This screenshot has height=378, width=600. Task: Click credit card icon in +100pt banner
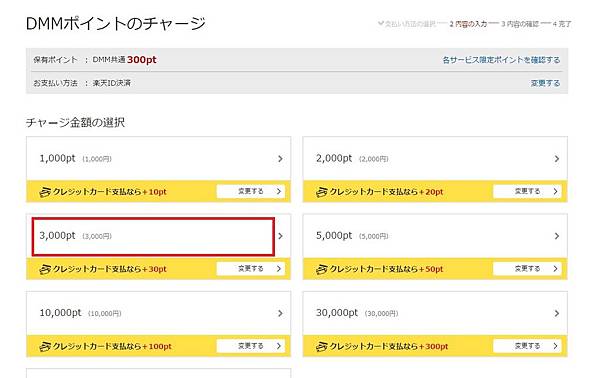[45, 346]
